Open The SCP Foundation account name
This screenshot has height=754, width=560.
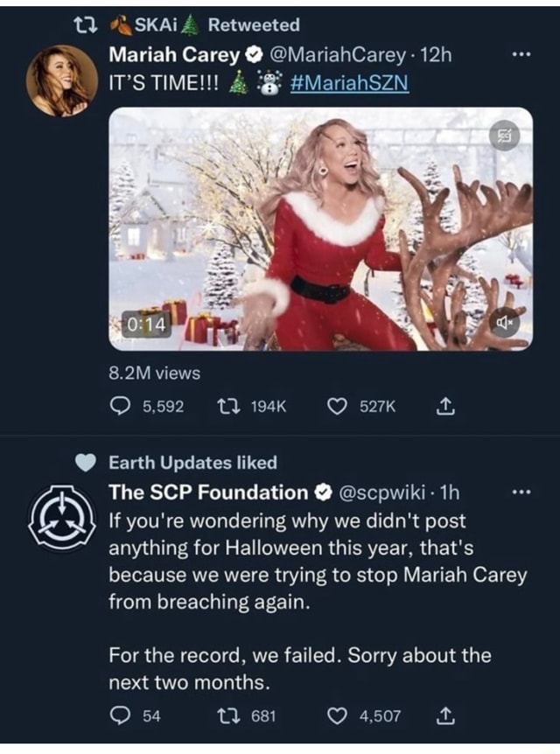coord(207,492)
